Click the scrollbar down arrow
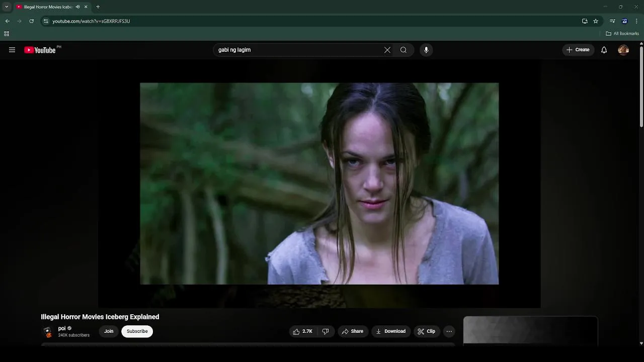This screenshot has width=644, height=362. (641, 343)
